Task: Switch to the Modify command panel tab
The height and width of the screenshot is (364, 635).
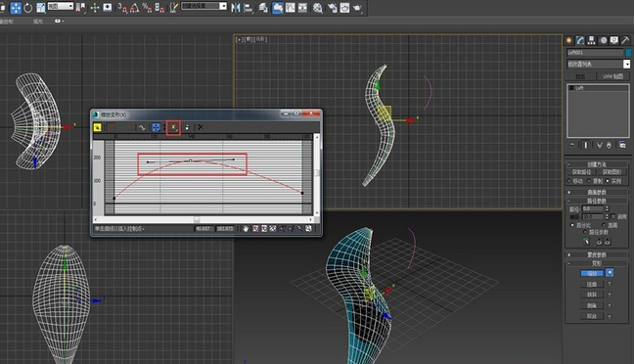Action: tap(580, 40)
